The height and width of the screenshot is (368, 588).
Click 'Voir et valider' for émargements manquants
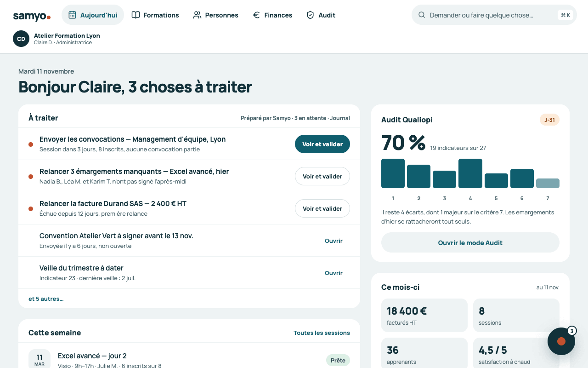pyautogui.click(x=322, y=176)
